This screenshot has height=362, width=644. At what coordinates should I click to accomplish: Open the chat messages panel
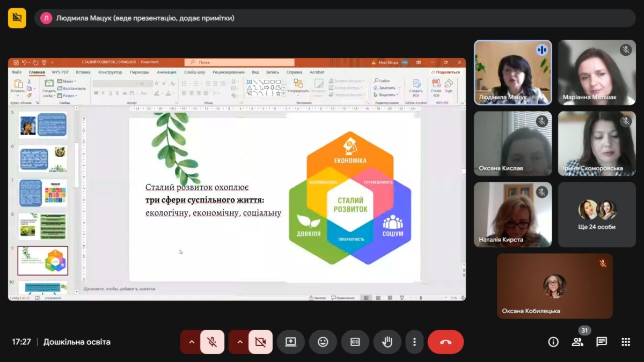coord(602,342)
